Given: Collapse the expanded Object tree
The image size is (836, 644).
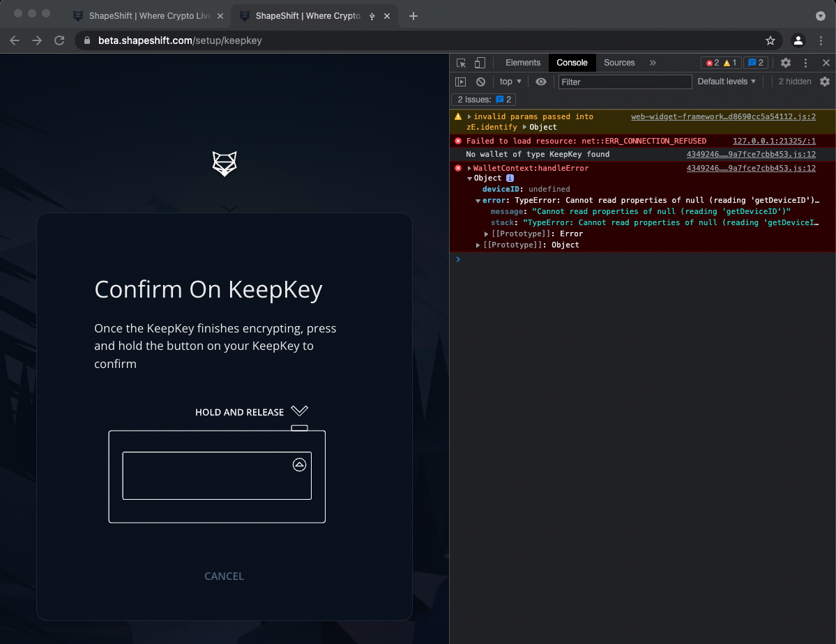Looking at the screenshot, I should click(469, 178).
